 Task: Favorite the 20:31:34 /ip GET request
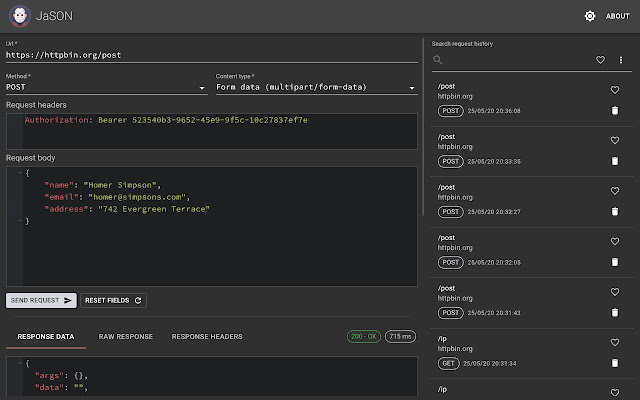point(615,342)
